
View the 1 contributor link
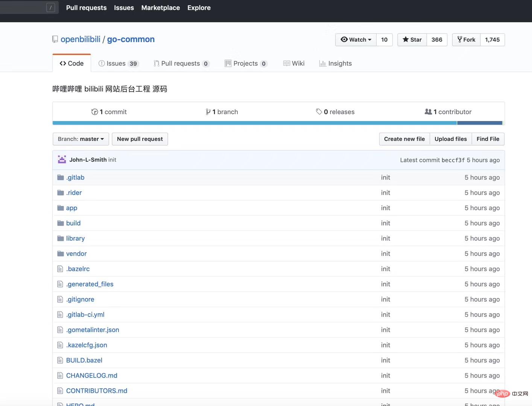pyautogui.click(x=448, y=112)
